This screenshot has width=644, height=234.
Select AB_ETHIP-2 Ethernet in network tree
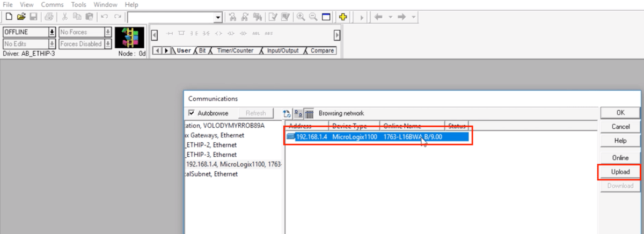tap(211, 145)
